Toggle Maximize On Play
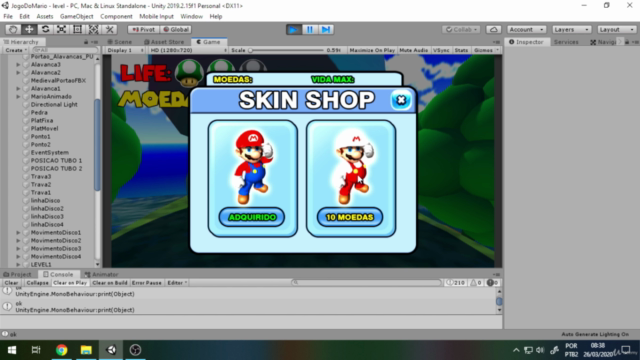Viewport: 640px width, 360px height. [x=372, y=50]
